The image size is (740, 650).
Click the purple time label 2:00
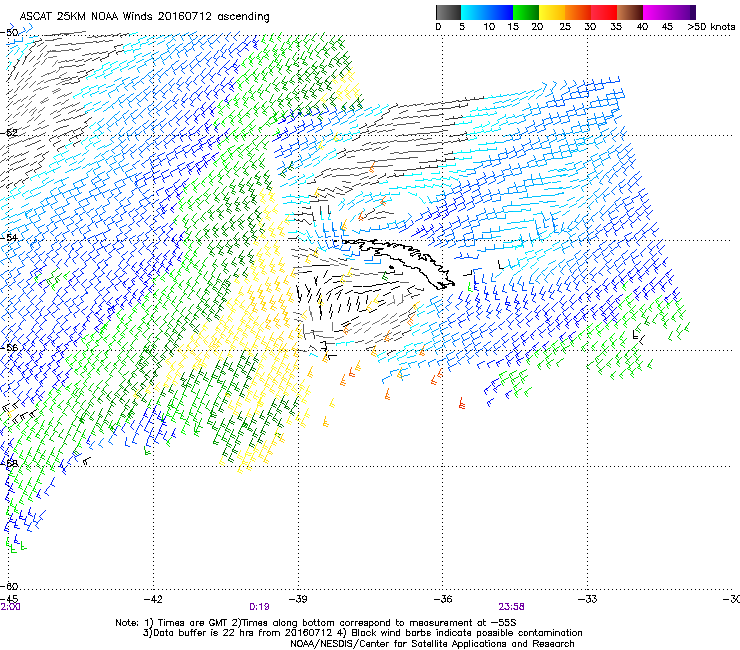pos(10,607)
